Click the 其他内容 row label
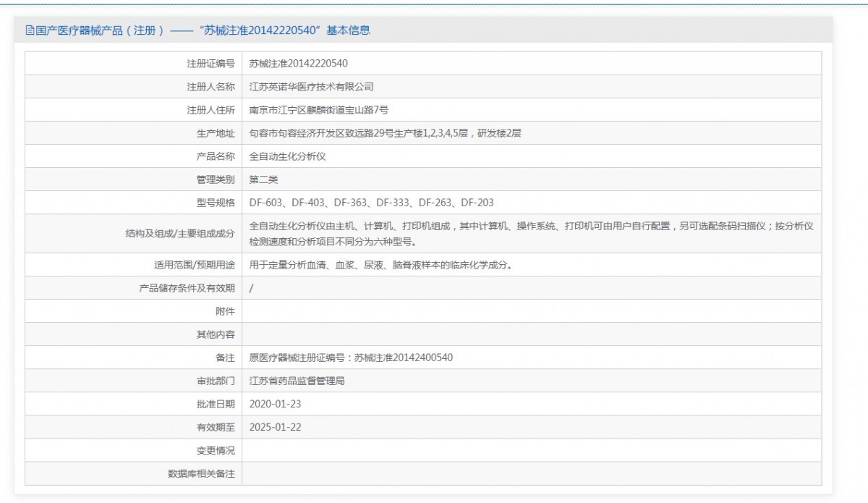 click(216, 334)
